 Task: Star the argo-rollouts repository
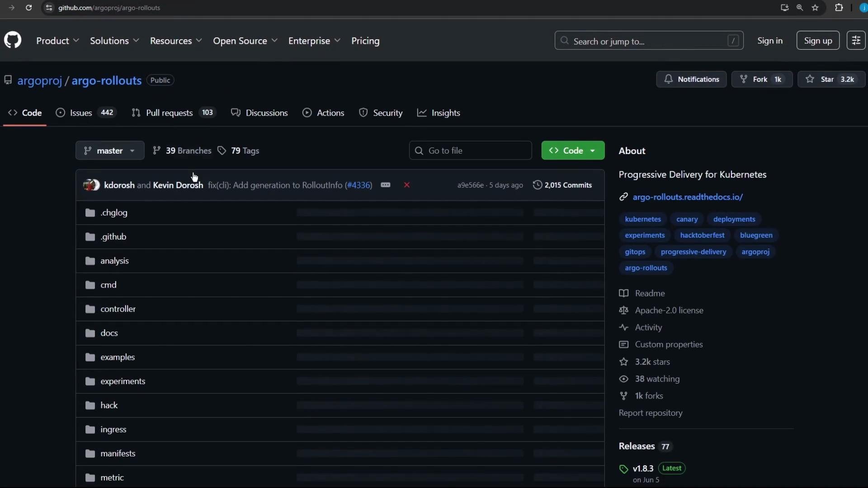point(831,79)
